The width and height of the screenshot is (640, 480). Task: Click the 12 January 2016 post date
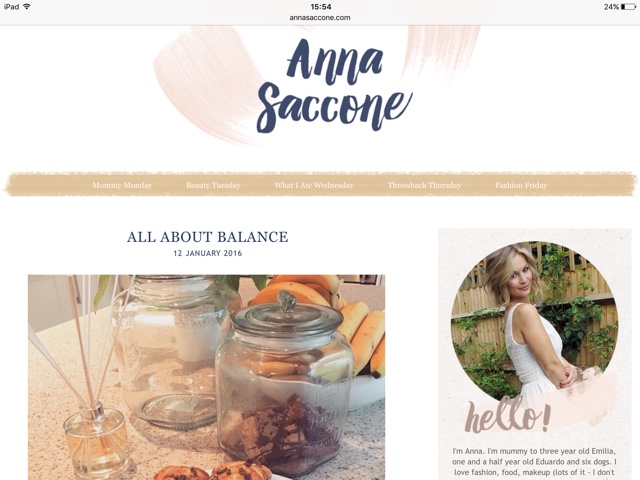207,253
